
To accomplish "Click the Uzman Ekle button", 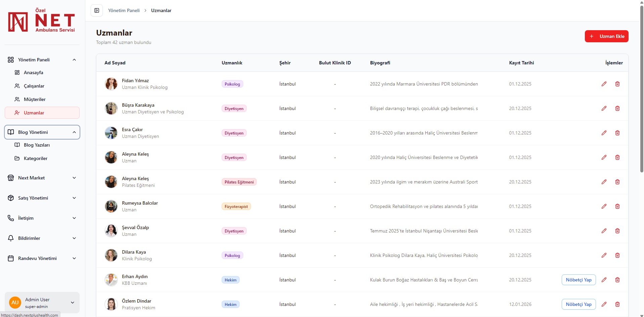I will pyautogui.click(x=606, y=36).
